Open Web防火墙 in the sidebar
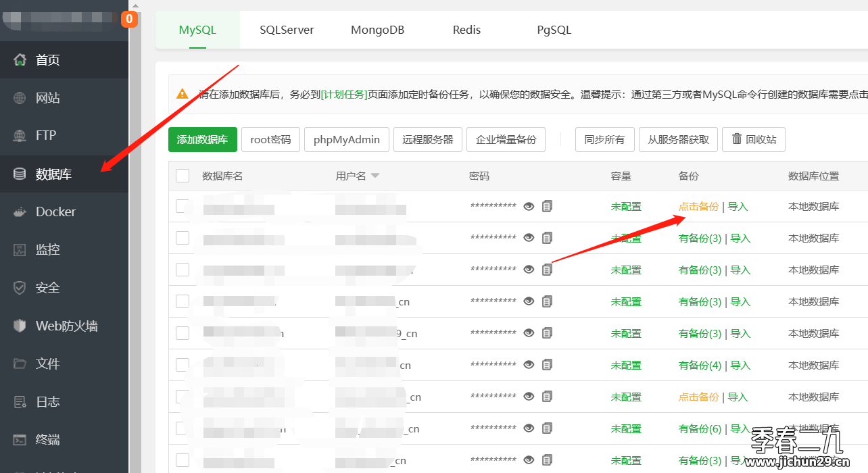Image resolution: width=868 pixels, height=473 pixels. tap(64, 326)
